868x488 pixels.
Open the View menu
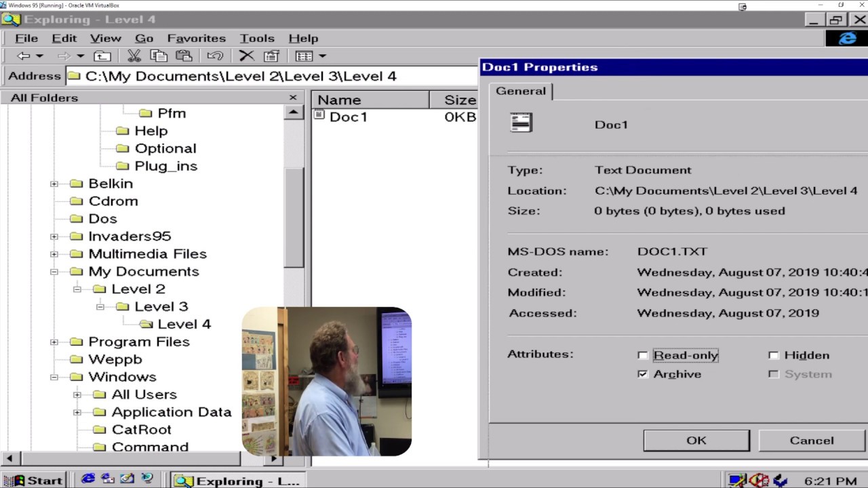pos(106,38)
